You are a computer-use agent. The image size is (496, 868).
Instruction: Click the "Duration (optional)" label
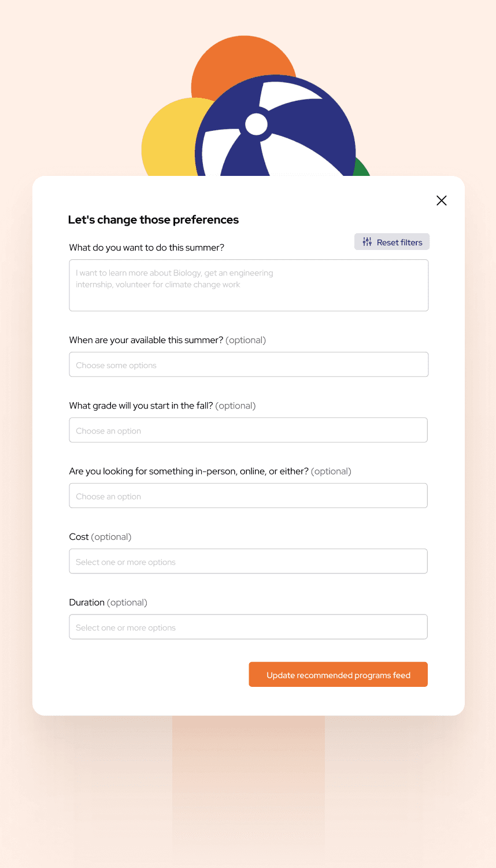pos(108,602)
